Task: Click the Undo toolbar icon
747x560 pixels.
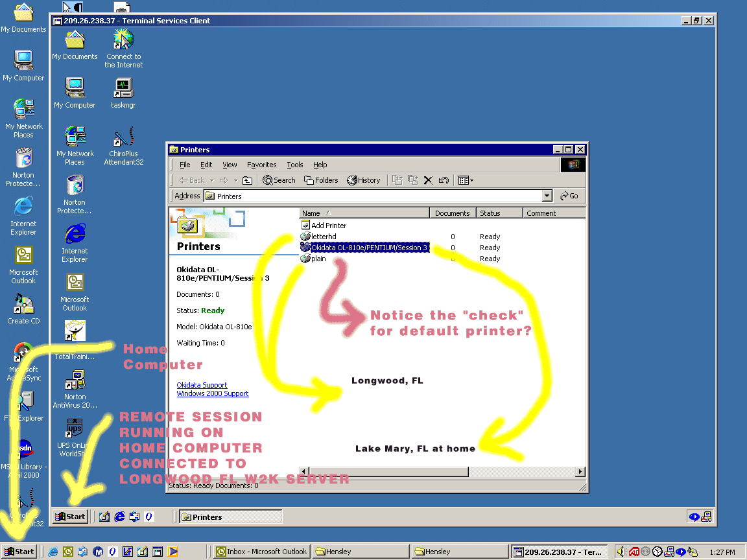Action: coord(444,180)
